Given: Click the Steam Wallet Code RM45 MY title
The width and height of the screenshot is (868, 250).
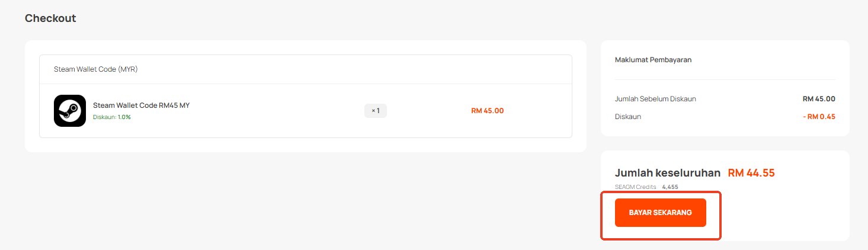Looking at the screenshot, I should [141, 105].
